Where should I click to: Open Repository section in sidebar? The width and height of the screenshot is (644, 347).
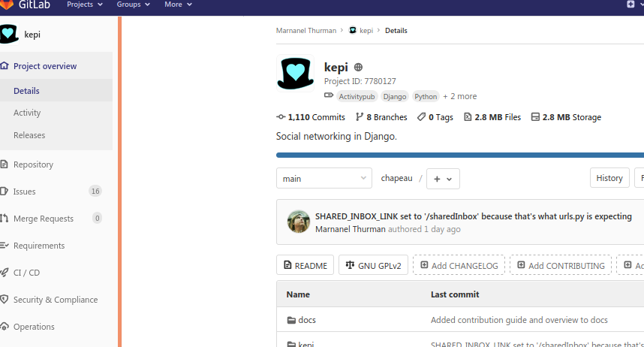(x=33, y=164)
